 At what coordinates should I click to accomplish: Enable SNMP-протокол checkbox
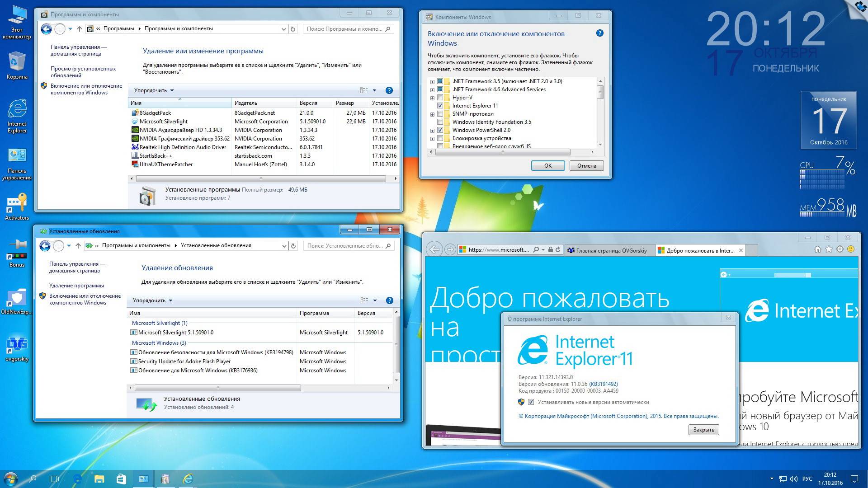click(x=440, y=114)
